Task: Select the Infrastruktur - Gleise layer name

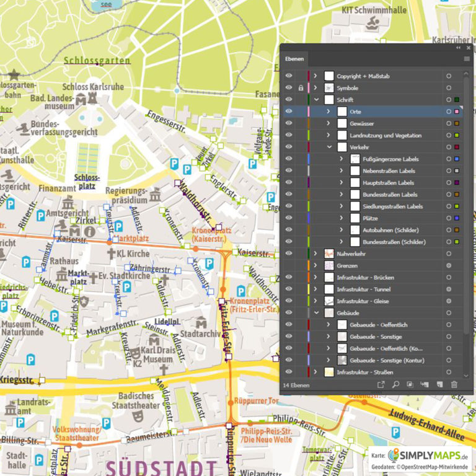Action: pos(363,301)
